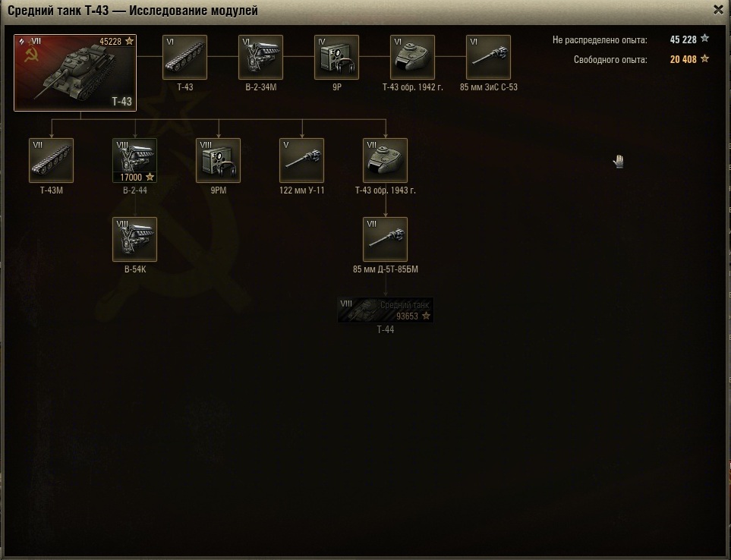Select the T-43 tank vehicle card
This screenshot has width=731, height=560.
[75, 72]
